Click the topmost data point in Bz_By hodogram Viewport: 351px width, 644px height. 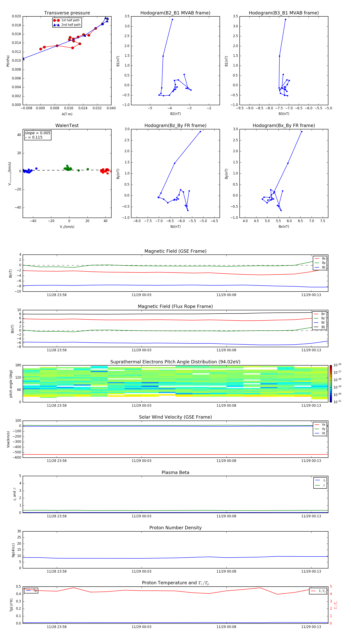click(200, 132)
